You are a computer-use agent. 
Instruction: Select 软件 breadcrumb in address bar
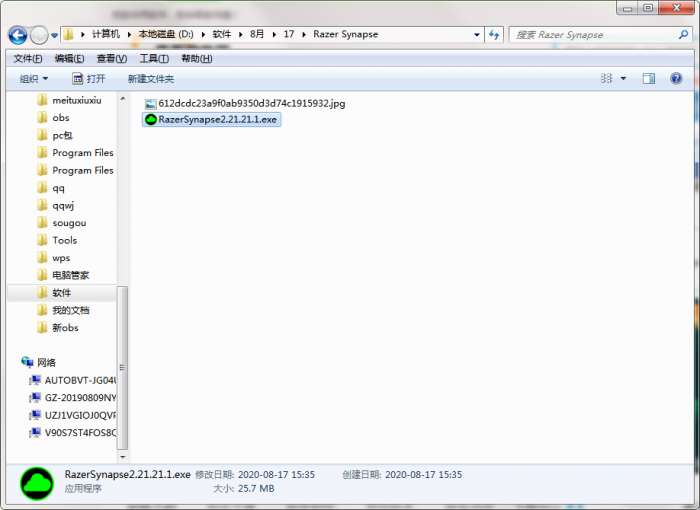[x=221, y=34]
